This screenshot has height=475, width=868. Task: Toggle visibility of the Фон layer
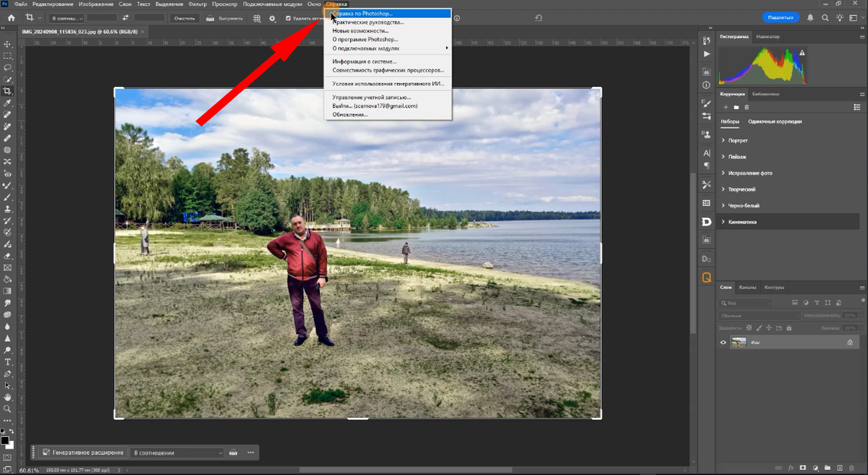[723, 342]
